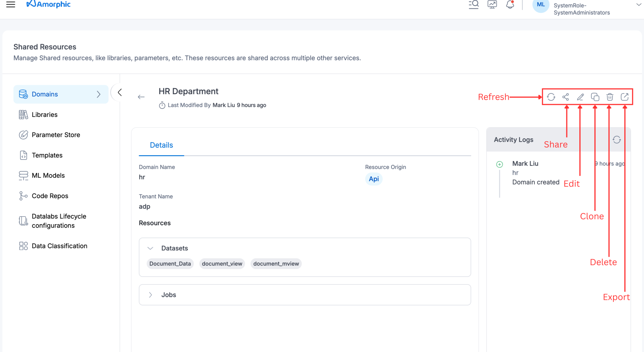Click the Share domain icon
This screenshot has height=352, width=644.
[566, 97]
